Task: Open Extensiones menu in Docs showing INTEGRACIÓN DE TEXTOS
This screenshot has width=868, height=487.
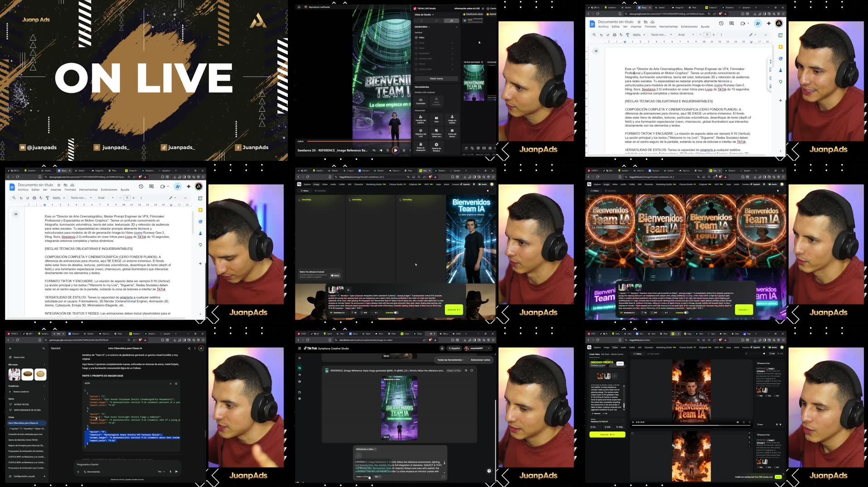Action: (109, 190)
